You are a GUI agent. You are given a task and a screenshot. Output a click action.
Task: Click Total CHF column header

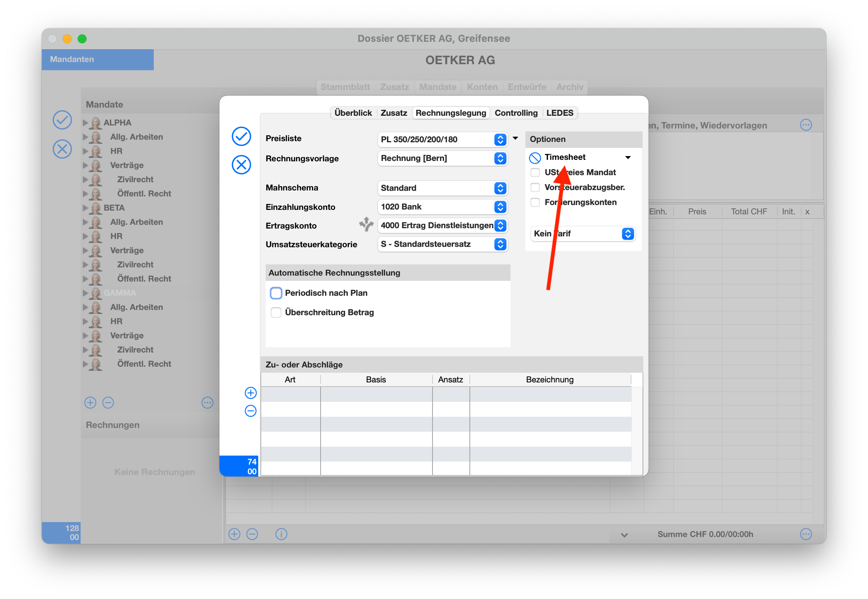click(x=749, y=212)
